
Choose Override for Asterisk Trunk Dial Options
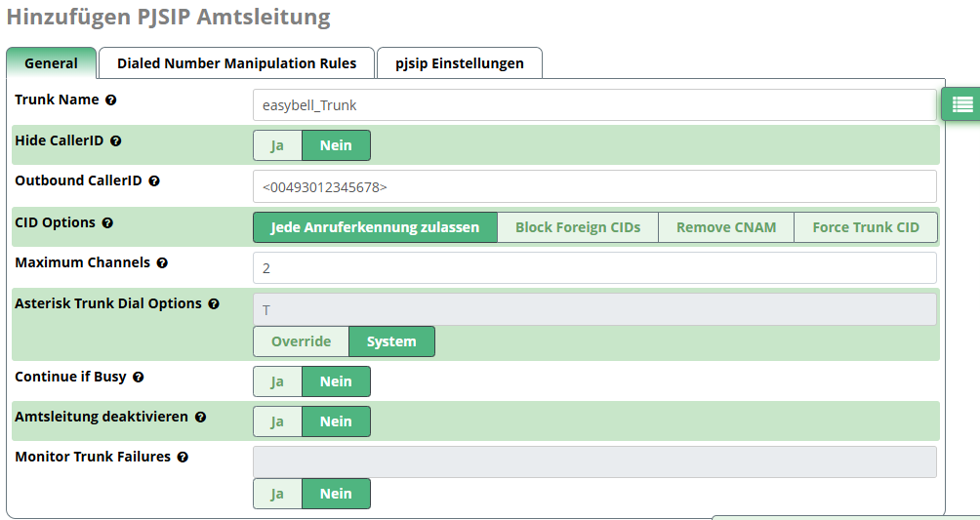click(301, 341)
